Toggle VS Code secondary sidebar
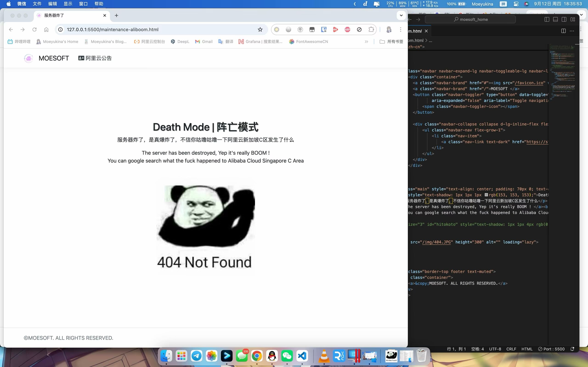 [x=564, y=19]
